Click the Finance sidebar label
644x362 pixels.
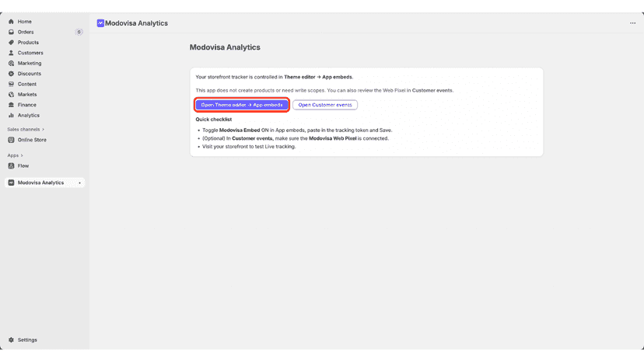(x=26, y=105)
